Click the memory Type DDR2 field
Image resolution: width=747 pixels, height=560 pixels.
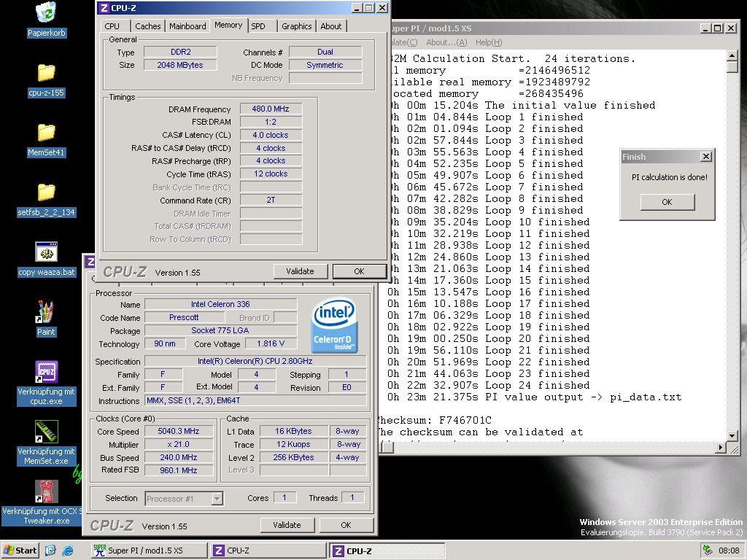coord(181,52)
